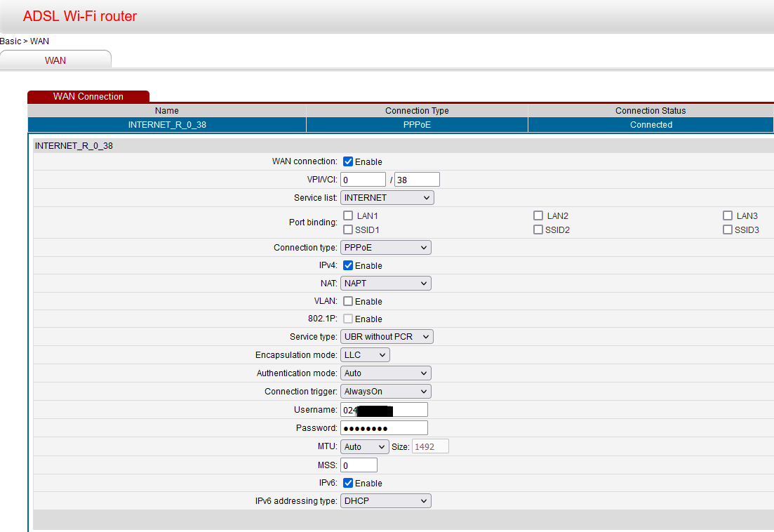Enable LAN1 port binding checkbox
Viewport: 774px width, 532px height.
348,215
